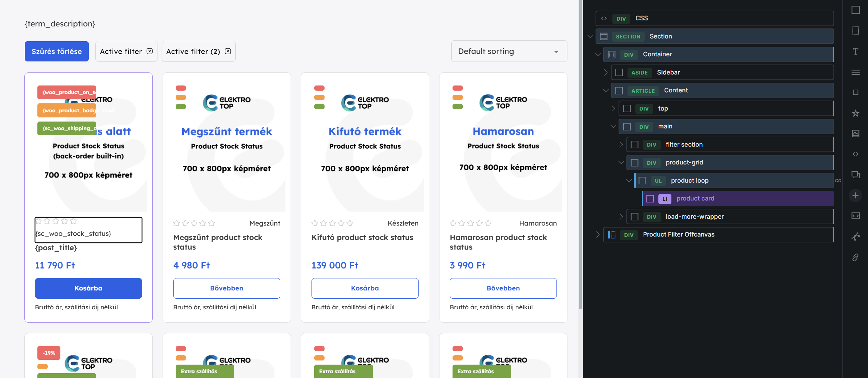Select the Heading T element icon
This screenshot has height=378, width=868.
point(855,51)
